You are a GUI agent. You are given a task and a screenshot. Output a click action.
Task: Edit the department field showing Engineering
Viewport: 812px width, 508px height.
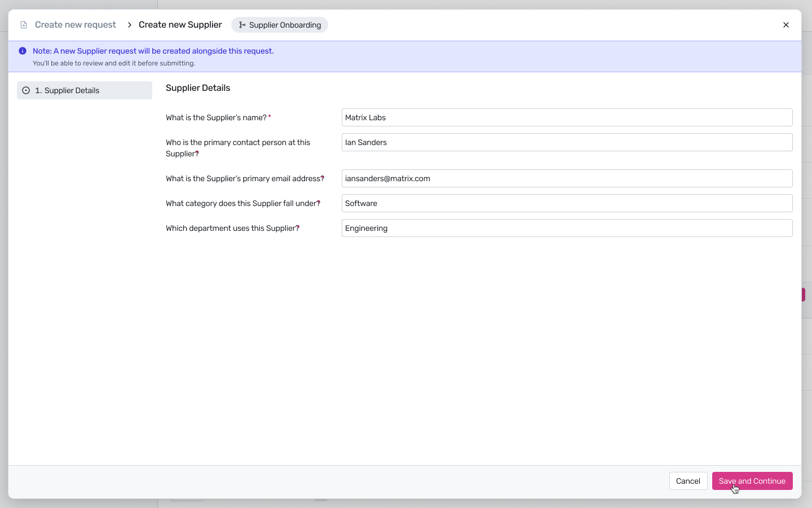[567, 228]
